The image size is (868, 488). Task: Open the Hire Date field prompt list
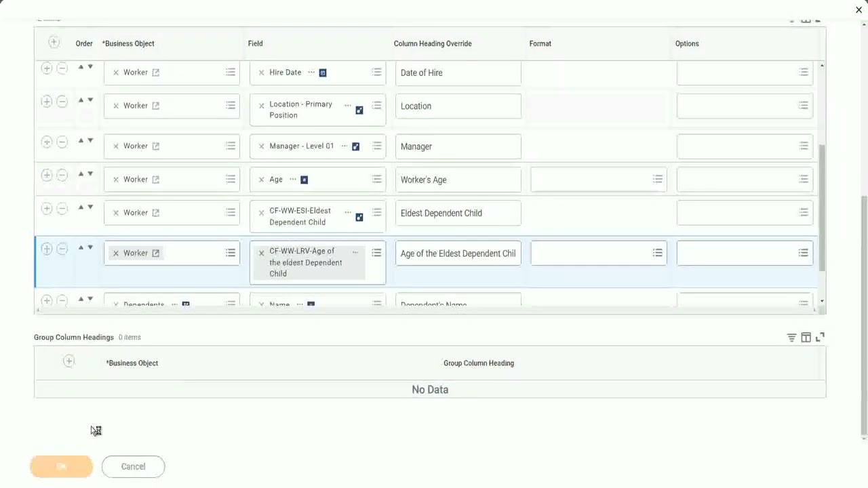tap(376, 72)
